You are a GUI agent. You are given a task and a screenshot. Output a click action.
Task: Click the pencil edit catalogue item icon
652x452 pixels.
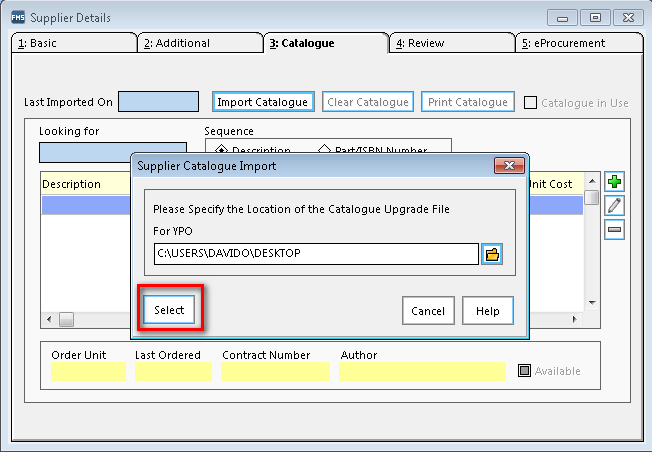click(x=614, y=205)
